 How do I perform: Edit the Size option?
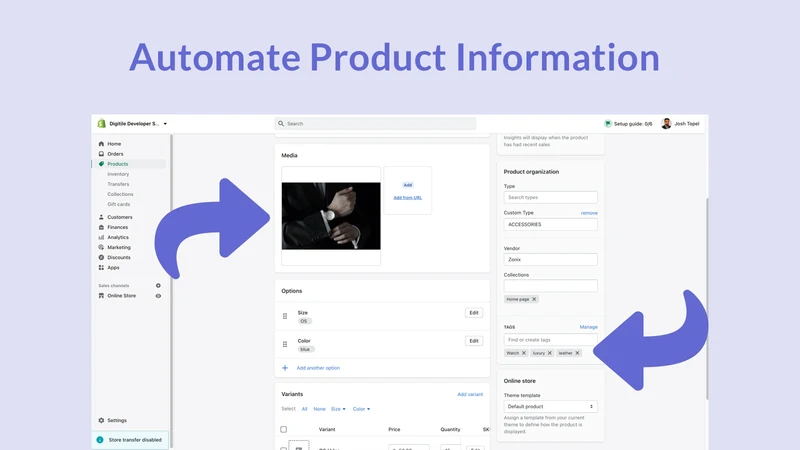click(474, 313)
